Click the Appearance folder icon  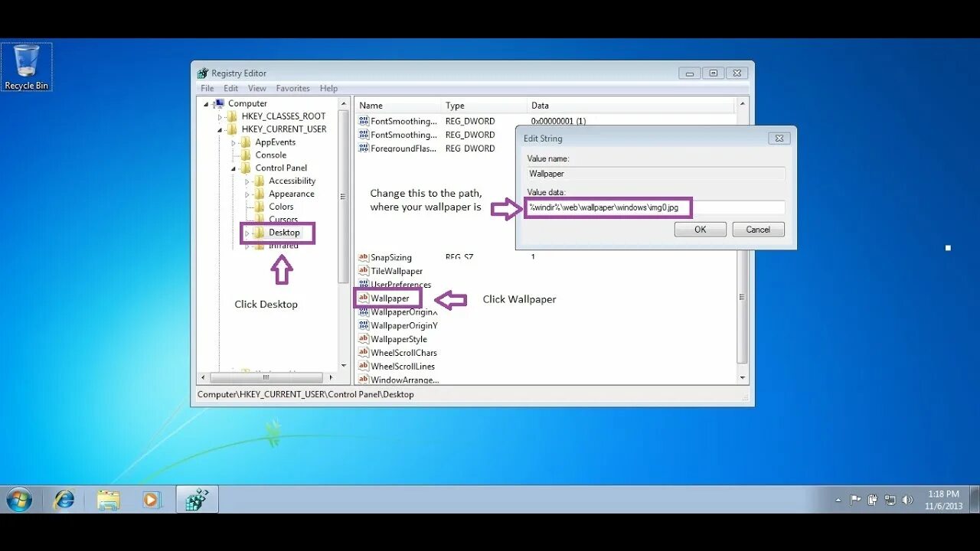pyautogui.click(x=259, y=194)
